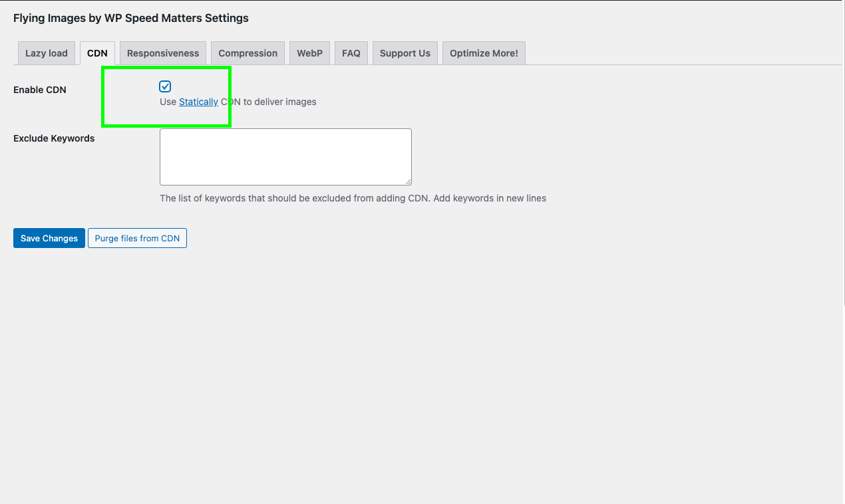Screen dimensions: 845x504
Task: Select the CDN tab
Action: click(x=97, y=53)
